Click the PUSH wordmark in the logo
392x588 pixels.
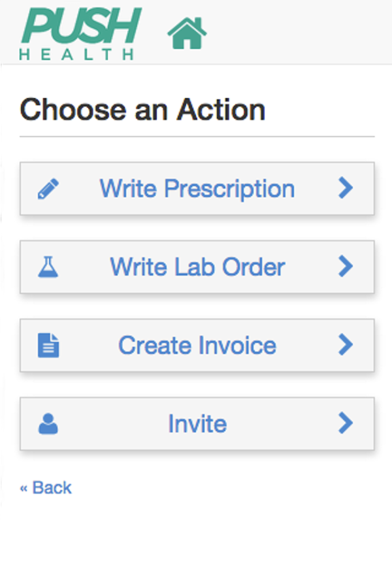pos(82,26)
